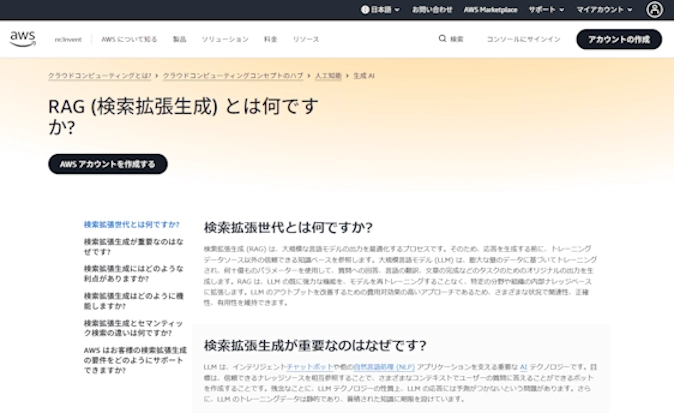Open the 料金 menu
The width and height of the screenshot is (674, 413).
270,40
